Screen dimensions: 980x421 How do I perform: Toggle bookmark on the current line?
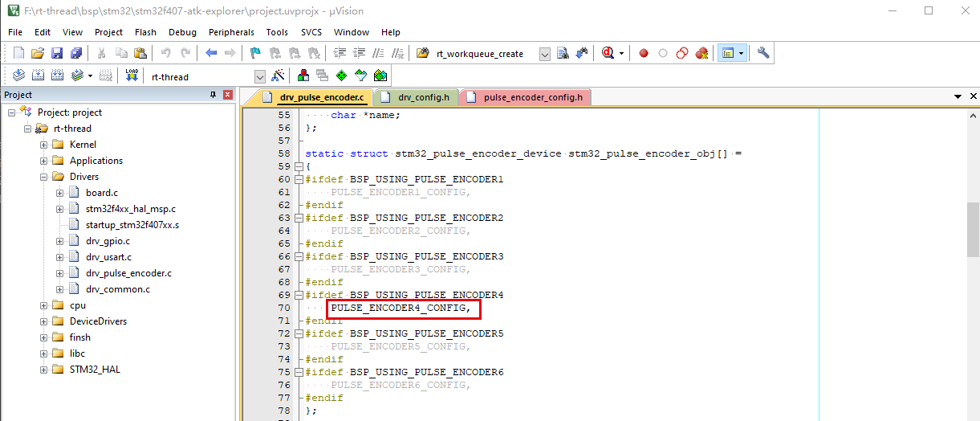tap(255, 54)
